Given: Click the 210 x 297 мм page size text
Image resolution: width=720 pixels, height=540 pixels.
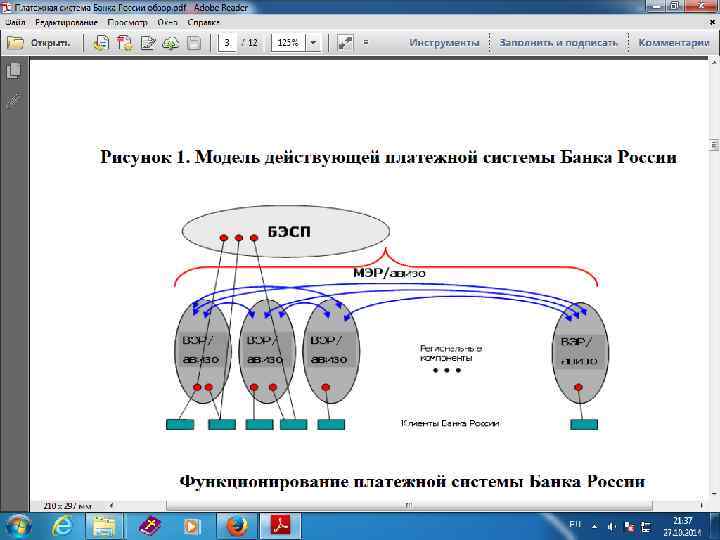Looking at the screenshot, I should coord(68,506).
